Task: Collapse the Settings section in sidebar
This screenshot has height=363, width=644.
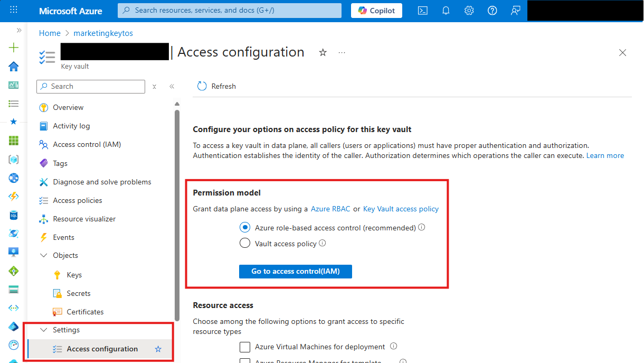Action: (x=44, y=330)
